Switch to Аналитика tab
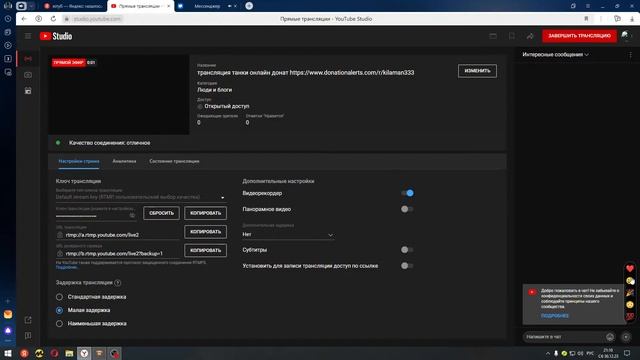 point(124,161)
